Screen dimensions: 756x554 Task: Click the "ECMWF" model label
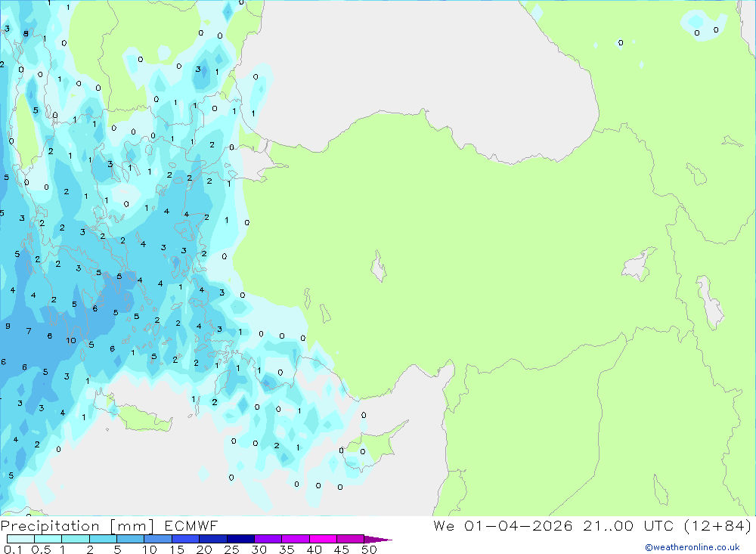coord(191,525)
